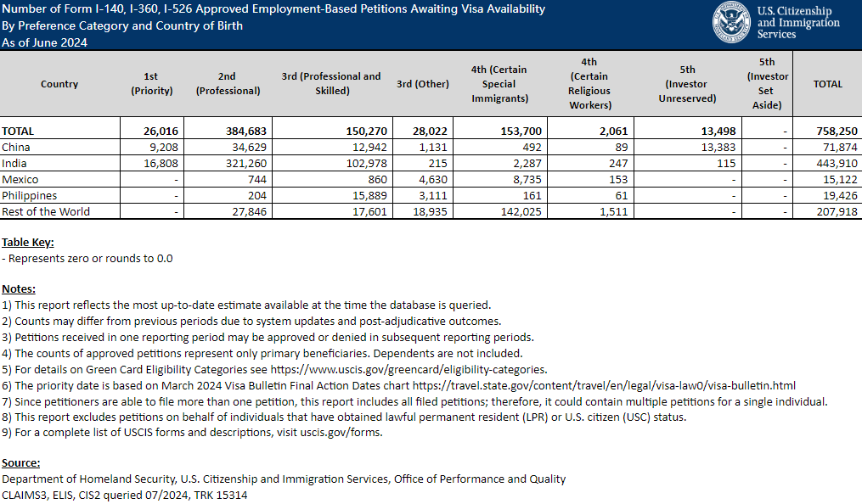The width and height of the screenshot is (862, 504).
Task: Select the 1st (Priority) column header
Action: pyautogui.click(x=152, y=84)
